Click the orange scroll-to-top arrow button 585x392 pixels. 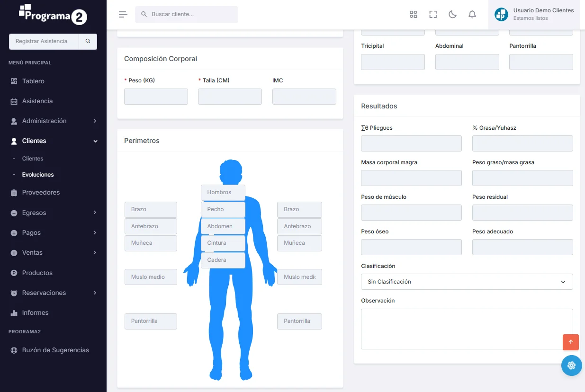click(x=570, y=342)
